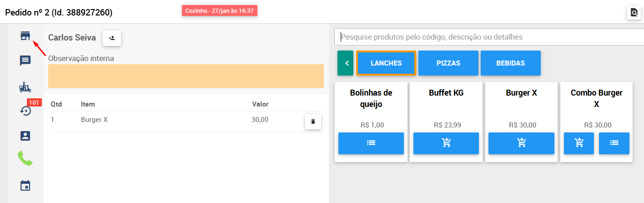644x203 pixels.
Task: Delete the Burger X item with the trash icon
Action: pos(313,122)
